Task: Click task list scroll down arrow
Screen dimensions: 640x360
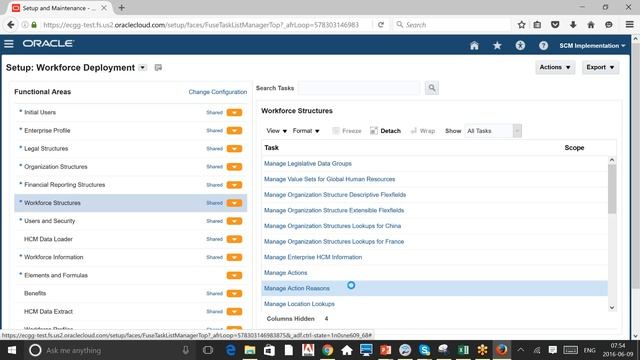Action: [611, 308]
